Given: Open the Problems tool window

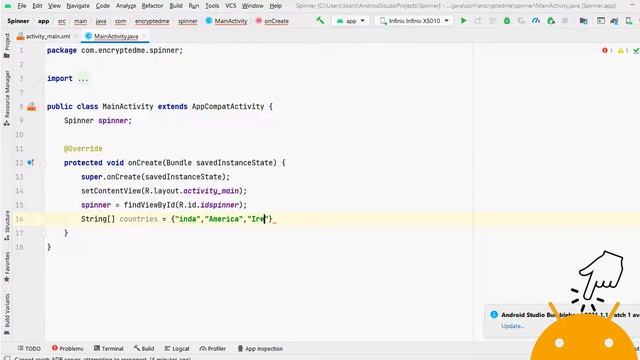Looking at the screenshot, I should pyautogui.click(x=67, y=349).
